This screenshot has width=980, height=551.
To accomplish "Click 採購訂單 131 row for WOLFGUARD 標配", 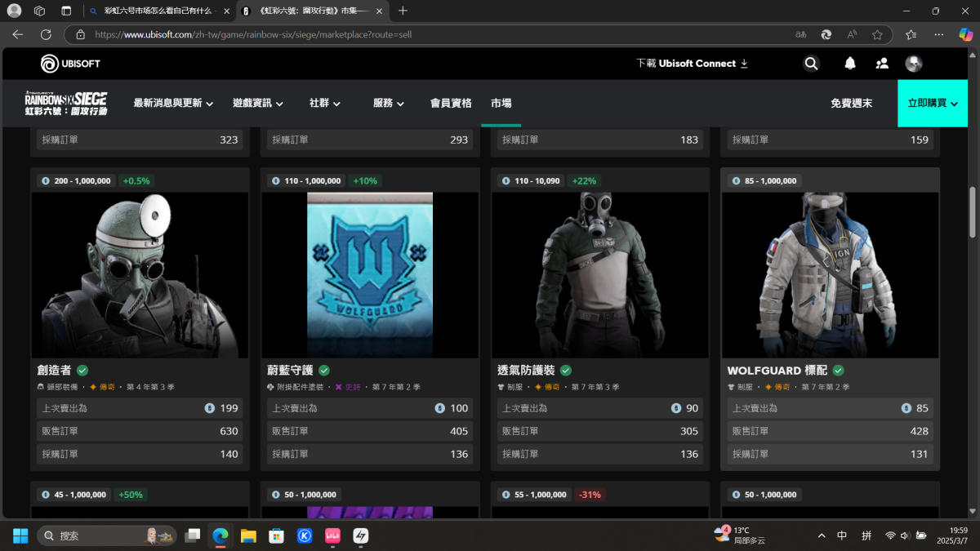I will [831, 454].
